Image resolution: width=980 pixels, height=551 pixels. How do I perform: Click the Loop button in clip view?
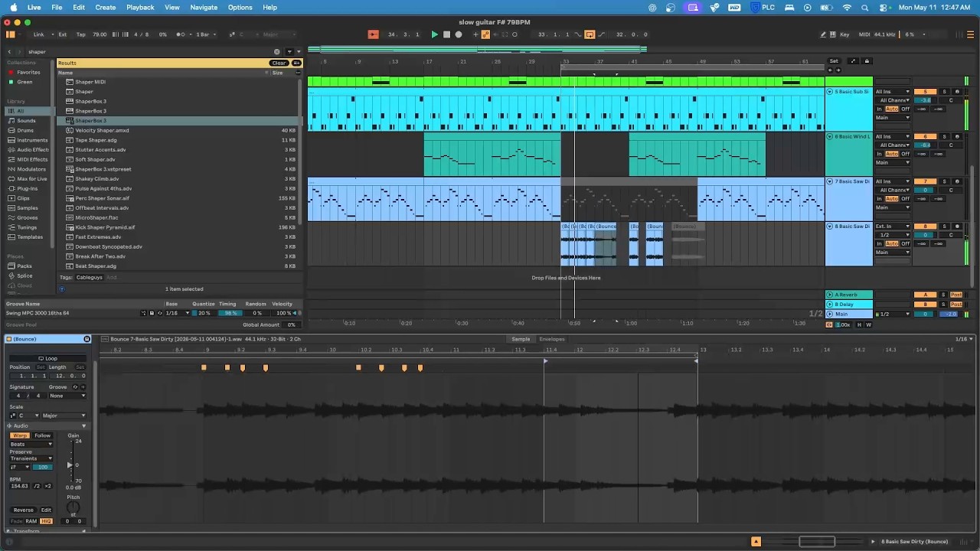click(47, 358)
